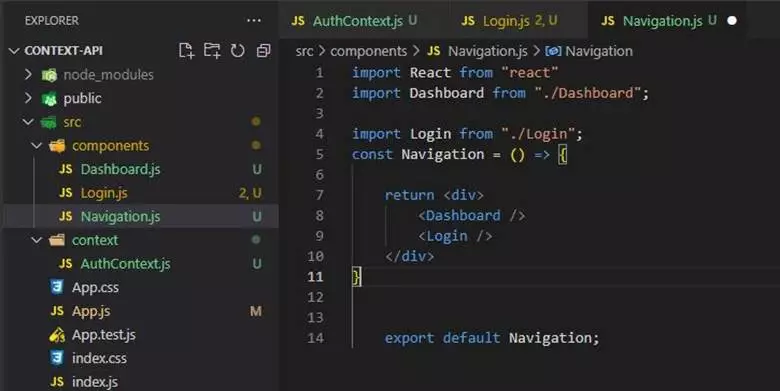Click the JS icon beside index.js
780x391 pixels.
pos(57,382)
